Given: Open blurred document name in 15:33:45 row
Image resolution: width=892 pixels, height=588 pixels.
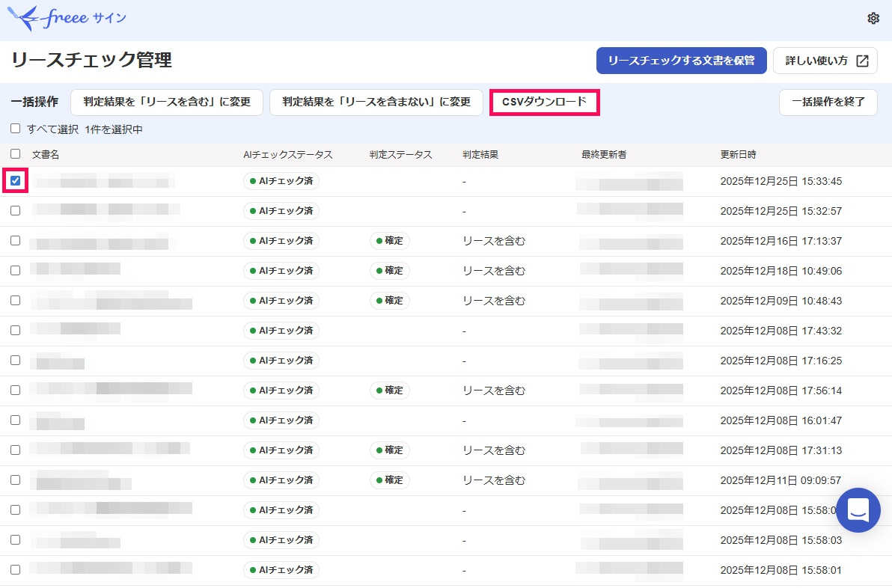Looking at the screenshot, I should click(103, 182).
